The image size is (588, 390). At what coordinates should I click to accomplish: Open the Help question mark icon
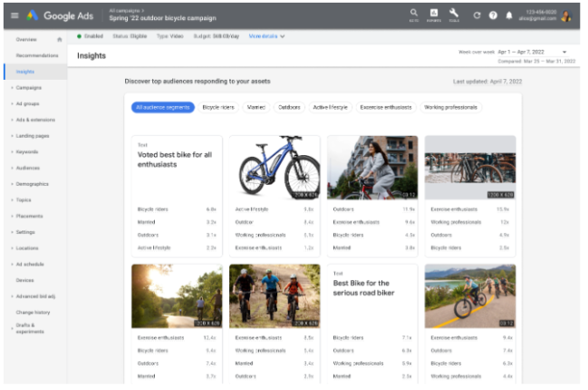point(493,15)
